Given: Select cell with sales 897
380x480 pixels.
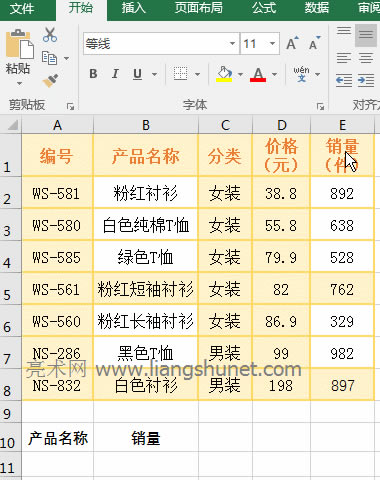Looking at the screenshot, I should click(x=342, y=385).
